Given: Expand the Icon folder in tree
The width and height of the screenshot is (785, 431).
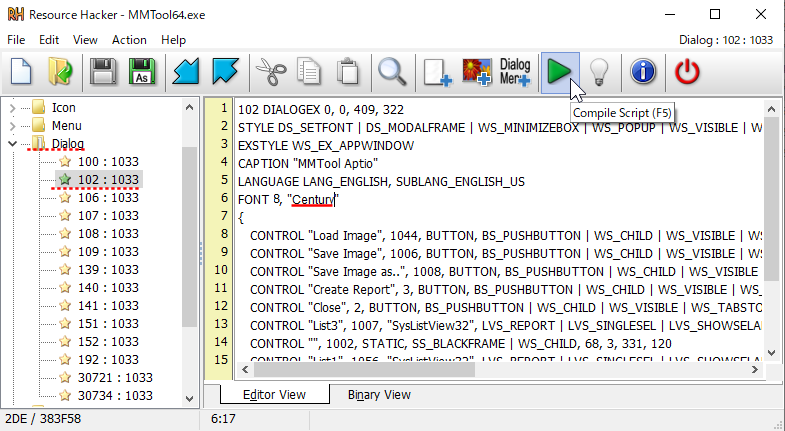Looking at the screenshot, I should pyautogui.click(x=12, y=107).
